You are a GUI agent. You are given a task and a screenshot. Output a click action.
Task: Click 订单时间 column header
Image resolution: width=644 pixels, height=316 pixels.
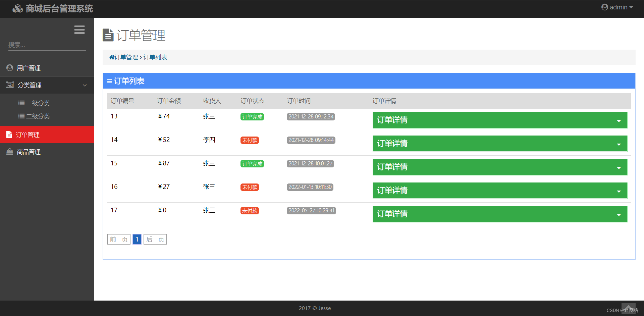click(x=299, y=101)
